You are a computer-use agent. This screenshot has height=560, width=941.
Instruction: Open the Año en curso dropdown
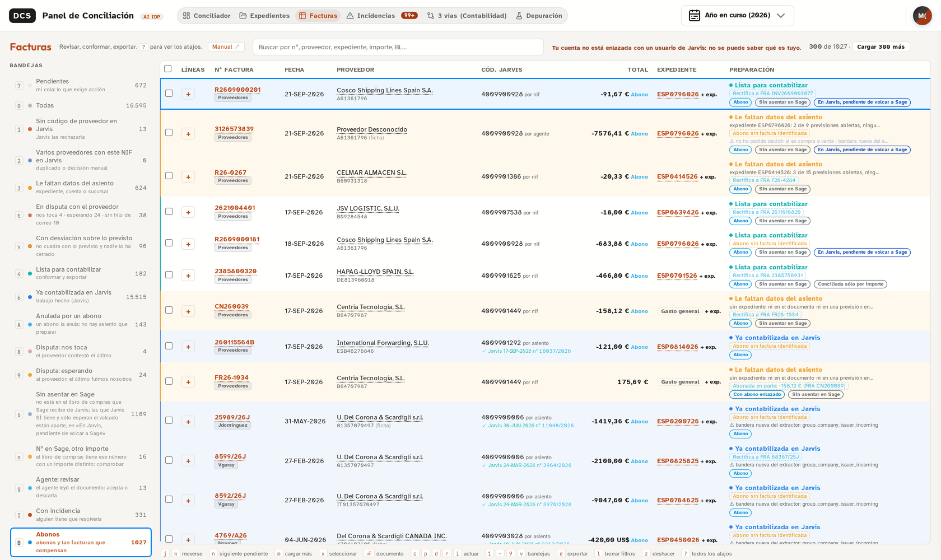coord(737,16)
